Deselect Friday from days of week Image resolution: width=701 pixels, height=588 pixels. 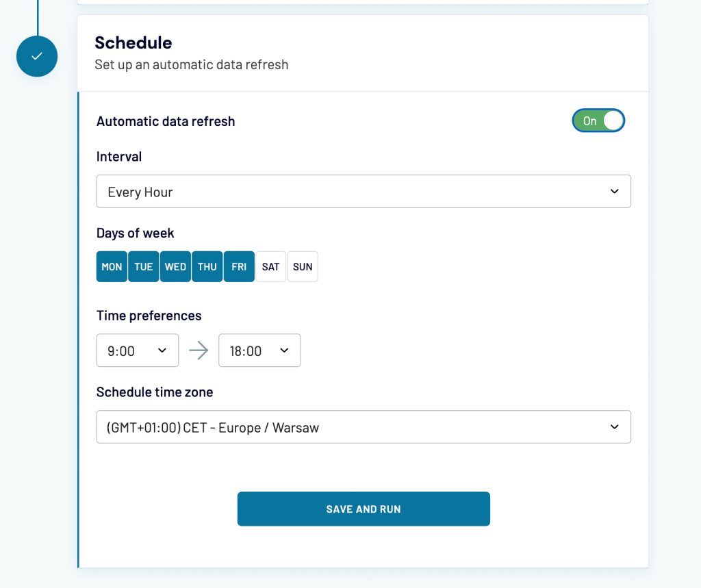point(239,266)
